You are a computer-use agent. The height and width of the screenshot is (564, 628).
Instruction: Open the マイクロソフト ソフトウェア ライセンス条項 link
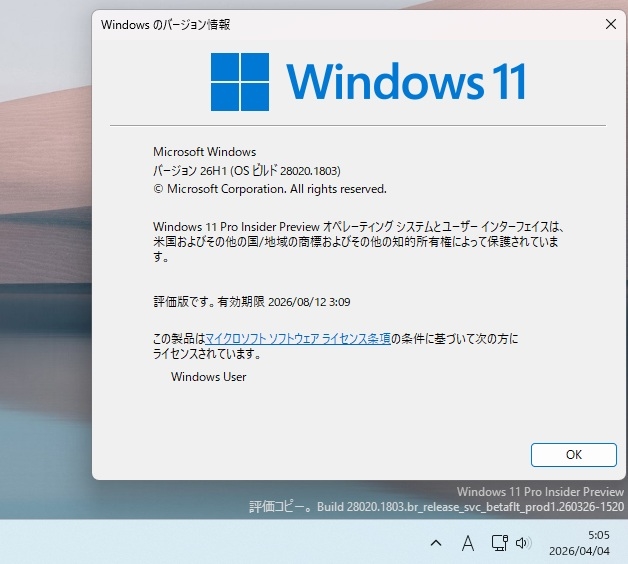click(298, 339)
